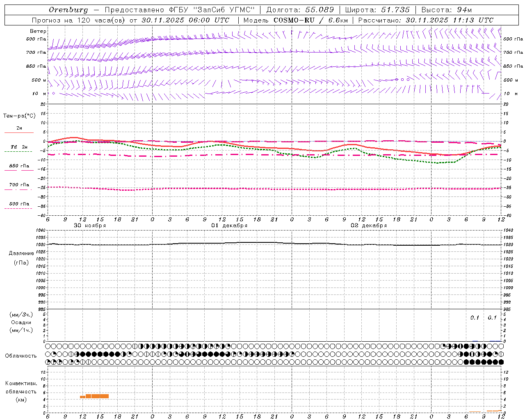
Task: Click the elevation text Высота: 94м
Action: tap(447, 10)
